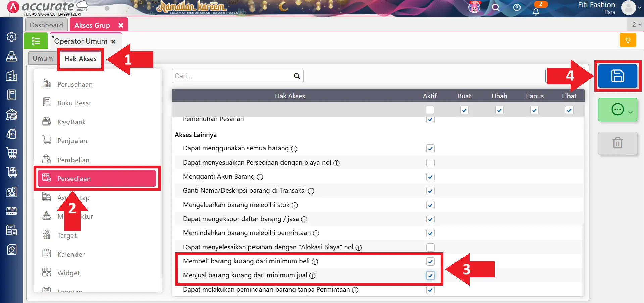Switch to the Umum tab

tap(43, 58)
